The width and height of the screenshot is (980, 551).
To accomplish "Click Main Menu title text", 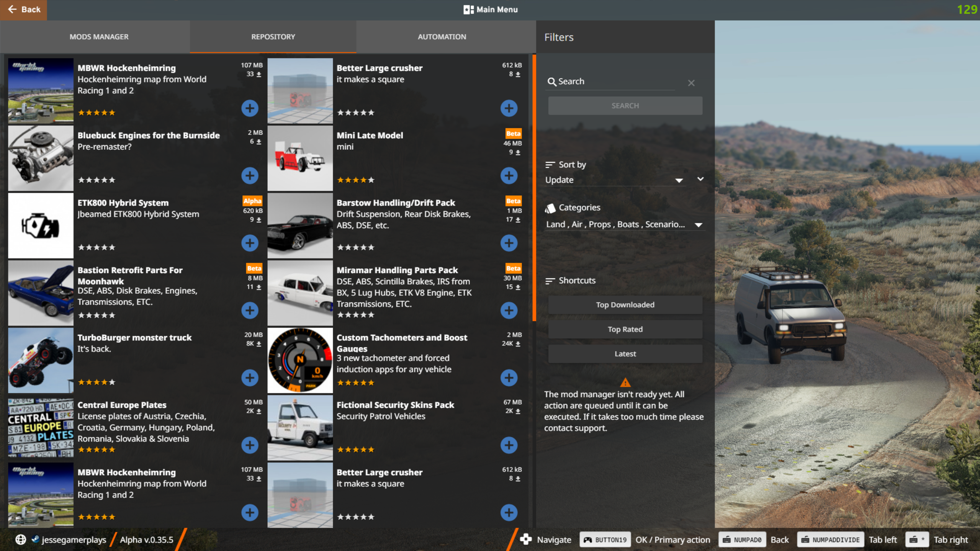I will (497, 10).
